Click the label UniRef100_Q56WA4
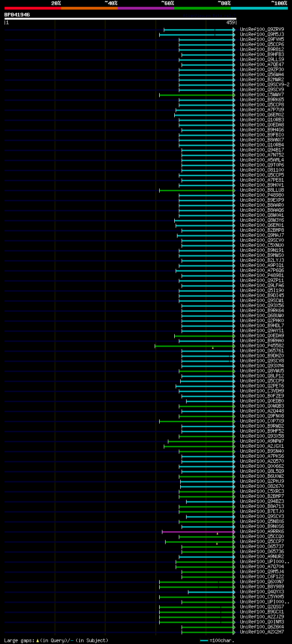292x644 pixels. (x=262, y=74)
